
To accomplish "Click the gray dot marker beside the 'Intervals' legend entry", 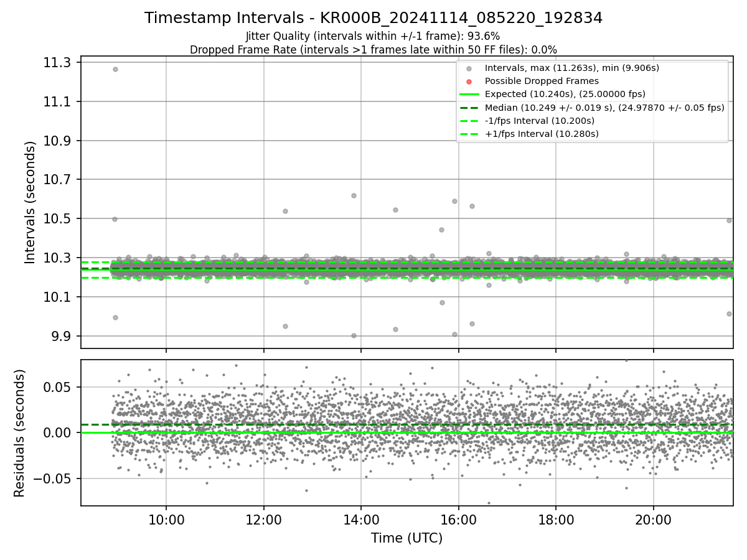I will (469, 68).
